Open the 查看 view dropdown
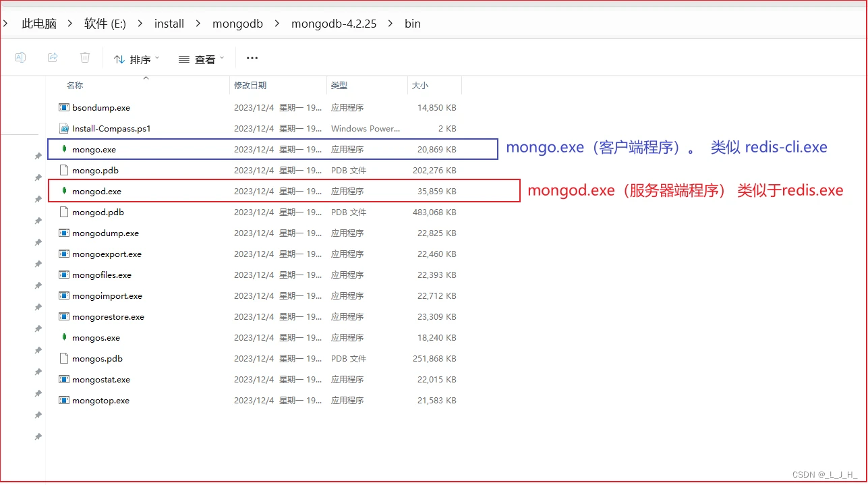This screenshot has width=868, height=485. click(201, 59)
